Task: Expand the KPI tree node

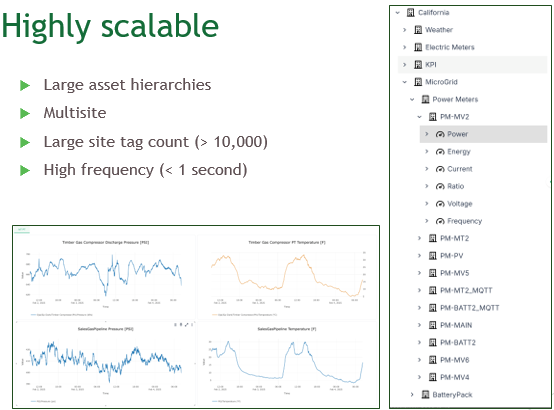Action: 405,65
